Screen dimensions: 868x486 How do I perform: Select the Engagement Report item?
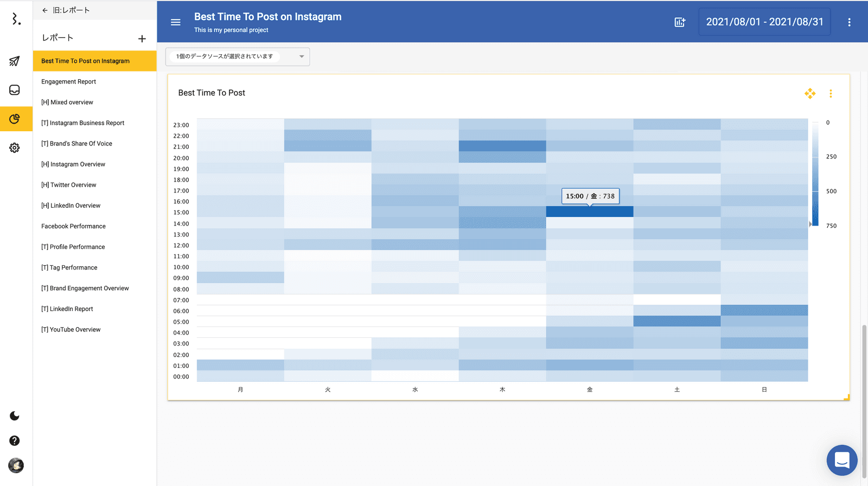pos(69,82)
